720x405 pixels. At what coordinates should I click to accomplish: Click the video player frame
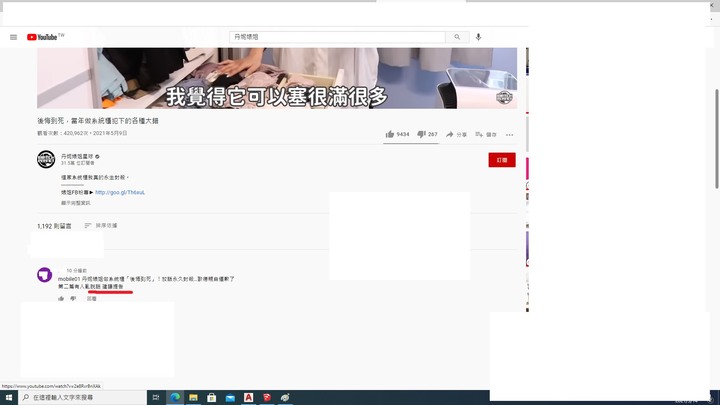coord(277,78)
